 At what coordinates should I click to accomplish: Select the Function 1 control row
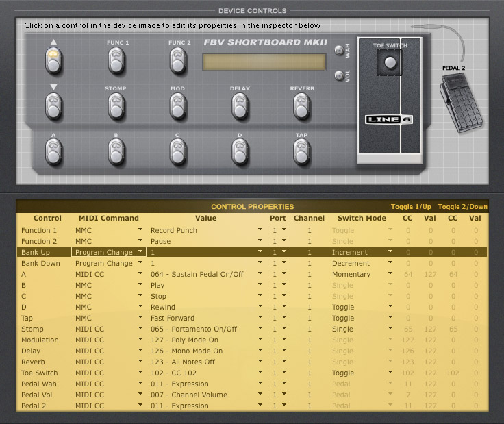252,230
